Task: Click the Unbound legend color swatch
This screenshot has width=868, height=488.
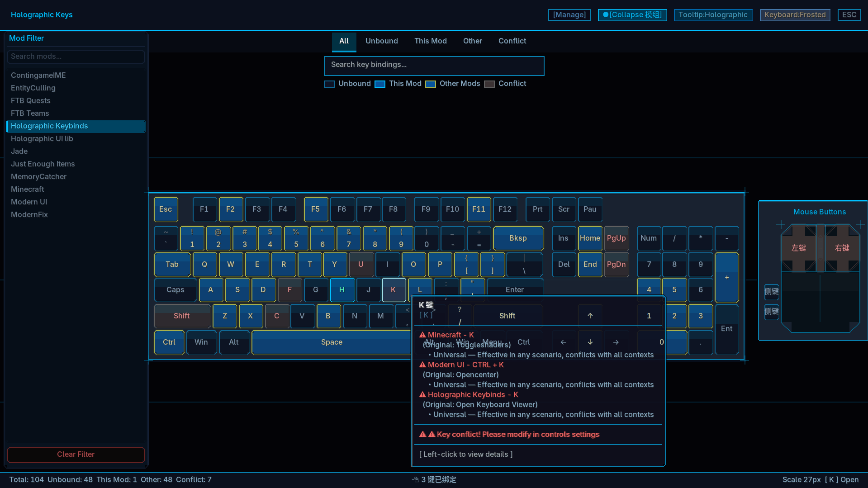Action: (329, 84)
